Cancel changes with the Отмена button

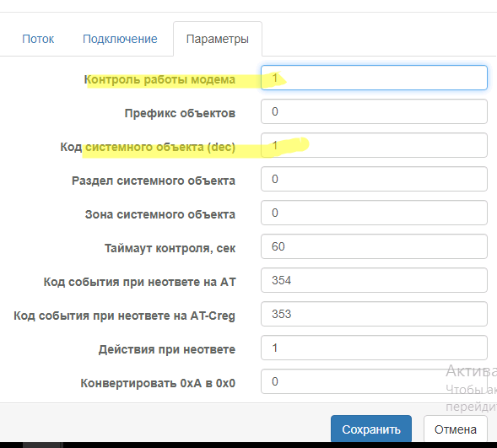click(x=456, y=429)
